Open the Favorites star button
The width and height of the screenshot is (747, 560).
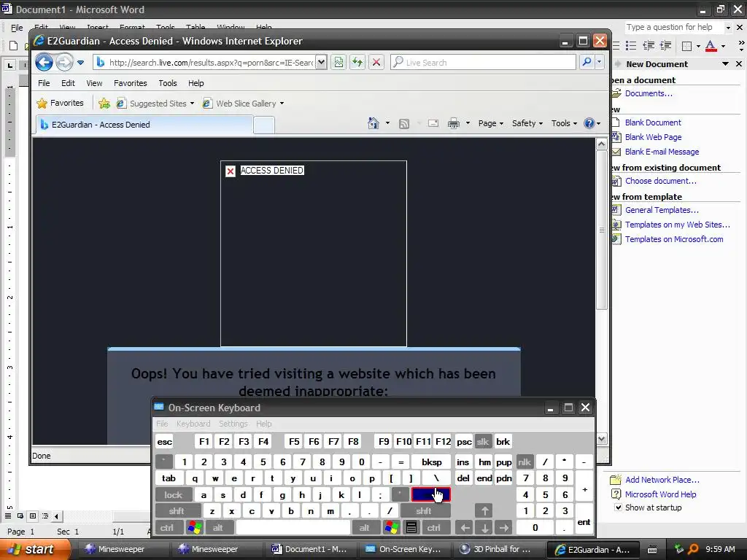pos(61,103)
